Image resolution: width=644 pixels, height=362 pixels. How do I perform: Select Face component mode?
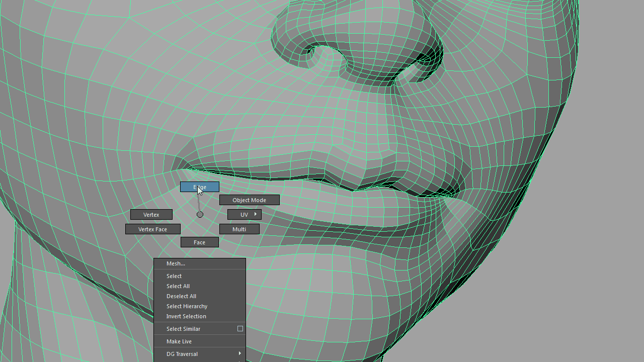200,242
